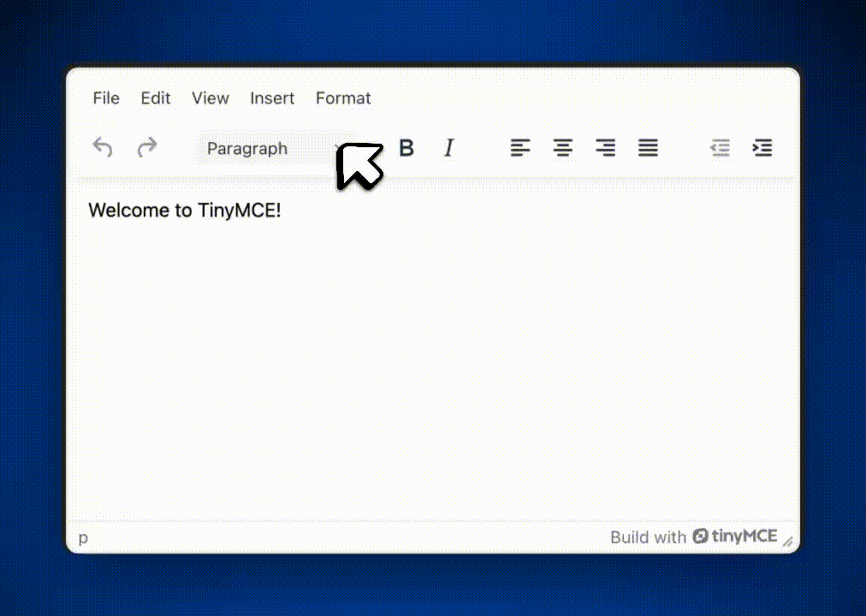Click the editor resize handle icon
Viewport: 866px width, 616px height.
coord(787,541)
